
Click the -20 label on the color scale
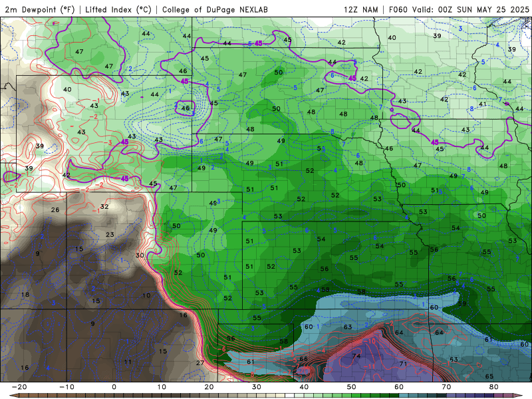[19, 387]
